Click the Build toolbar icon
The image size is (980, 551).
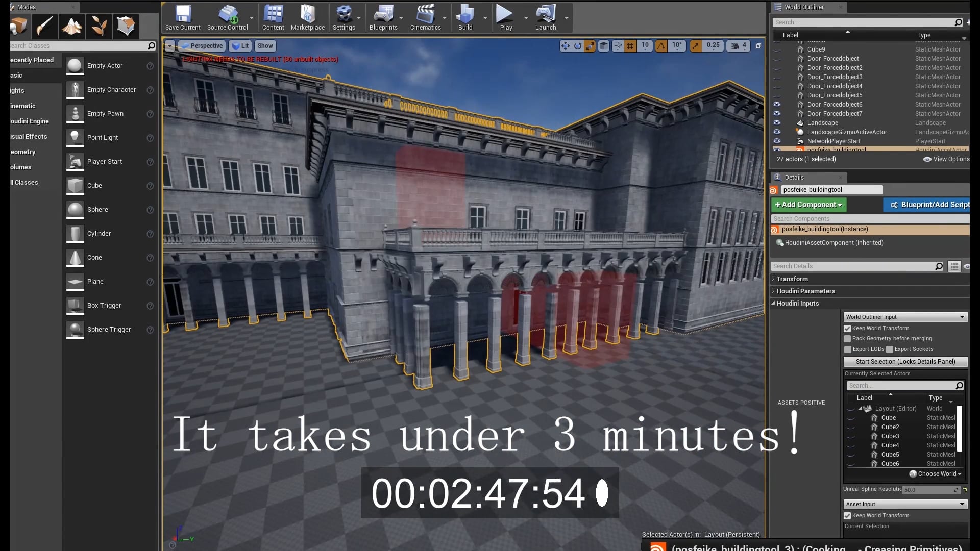pyautogui.click(x=465, y=18)
